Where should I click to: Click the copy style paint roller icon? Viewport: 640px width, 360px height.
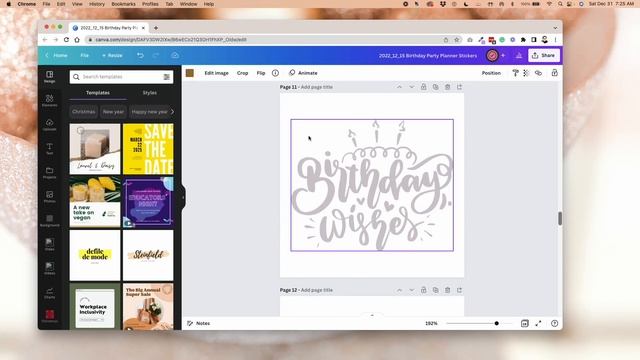point(516,73)
